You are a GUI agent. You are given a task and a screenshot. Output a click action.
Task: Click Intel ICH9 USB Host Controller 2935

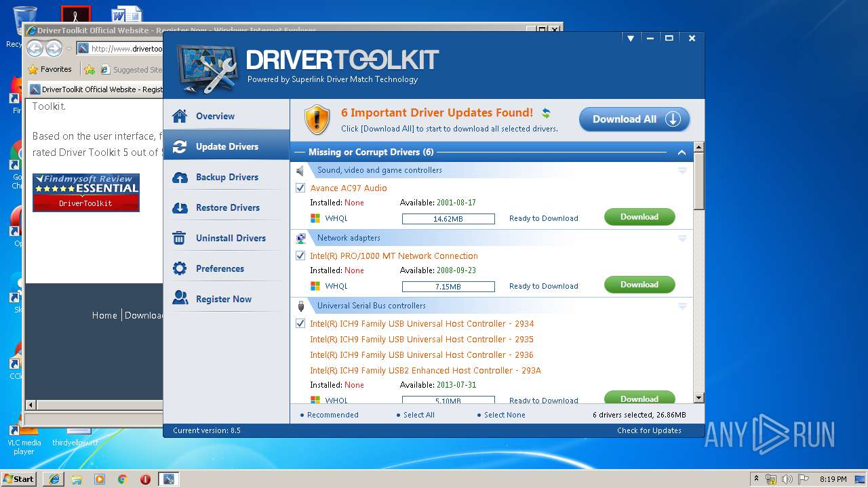pos(422,339)
